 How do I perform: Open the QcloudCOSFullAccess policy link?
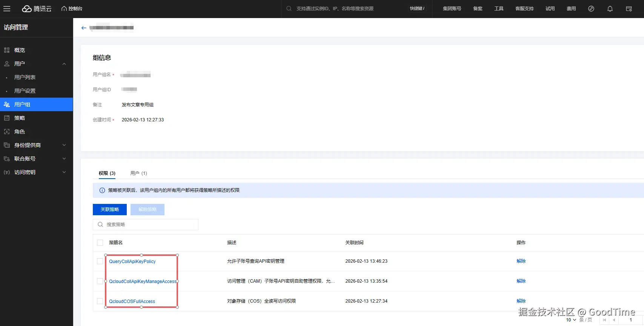coord(132,302)
